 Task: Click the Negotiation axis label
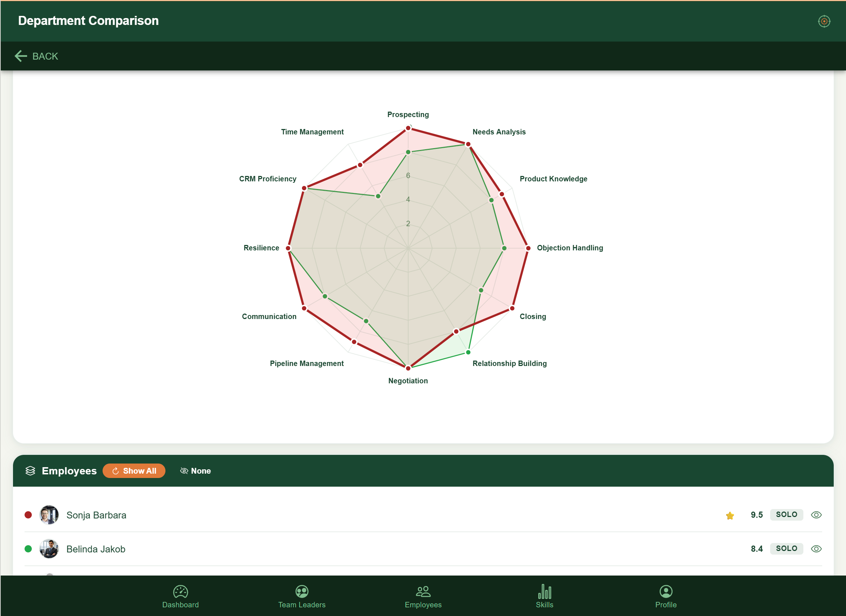click(x=408, y=380)
